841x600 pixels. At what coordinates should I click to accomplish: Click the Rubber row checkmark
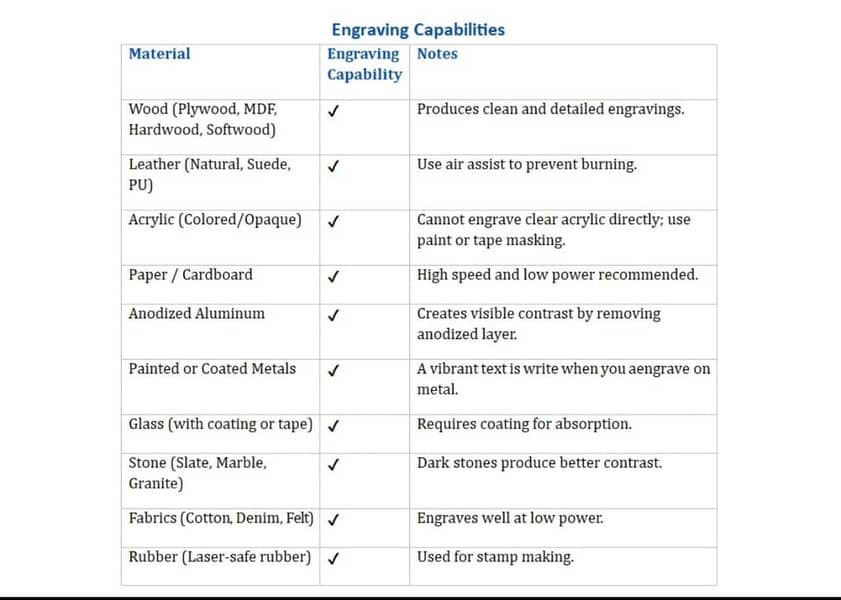click(x=333, y=558)
